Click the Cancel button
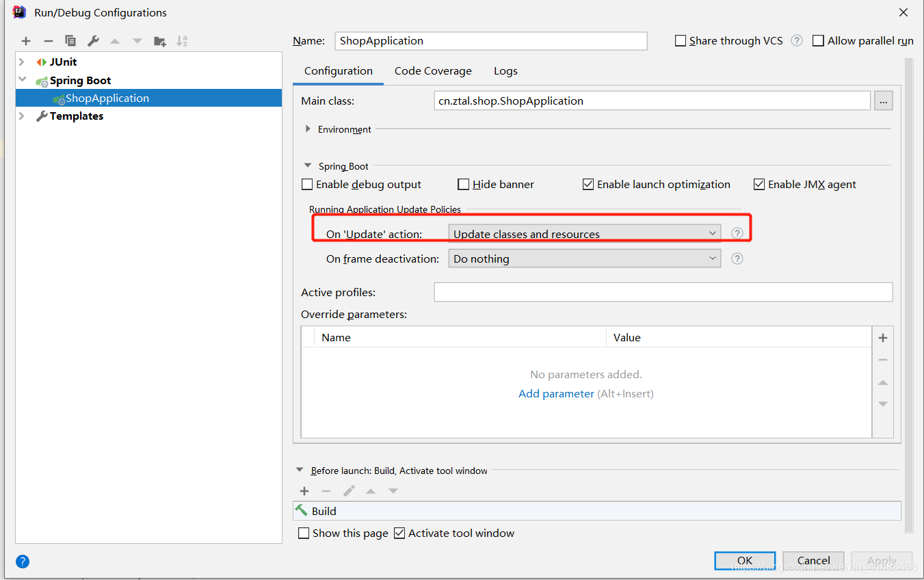 click(x=813, y=561)
